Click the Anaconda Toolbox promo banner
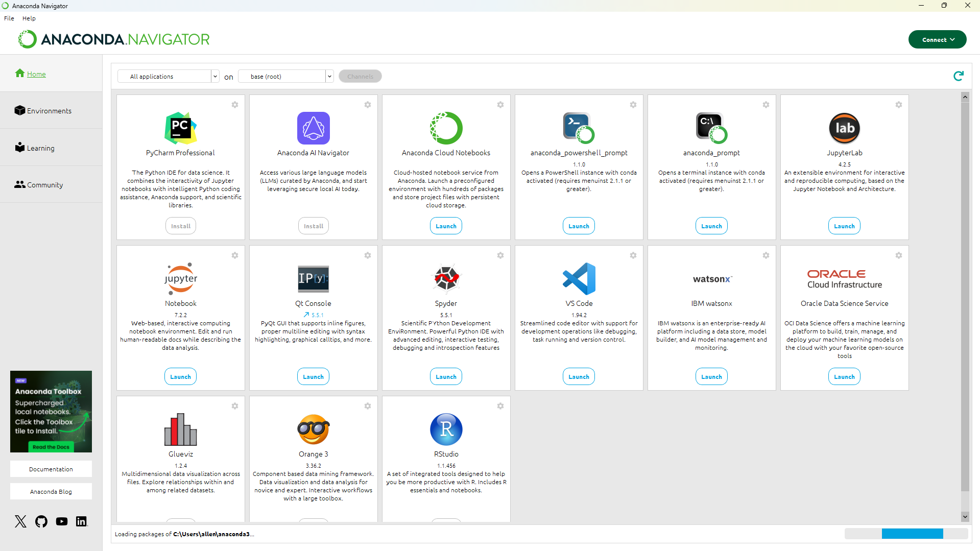 click(x=51, y=412)
